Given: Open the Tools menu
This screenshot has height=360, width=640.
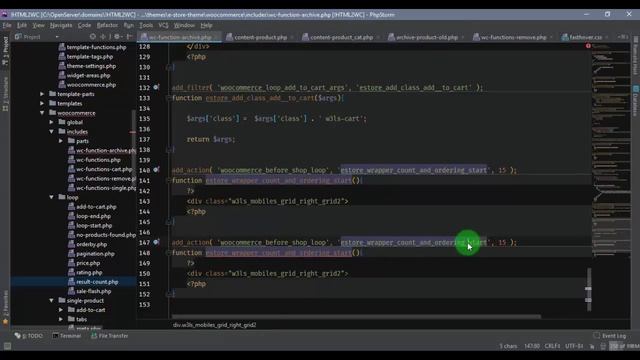Looking at the screenshot, I should coord(146,25).
